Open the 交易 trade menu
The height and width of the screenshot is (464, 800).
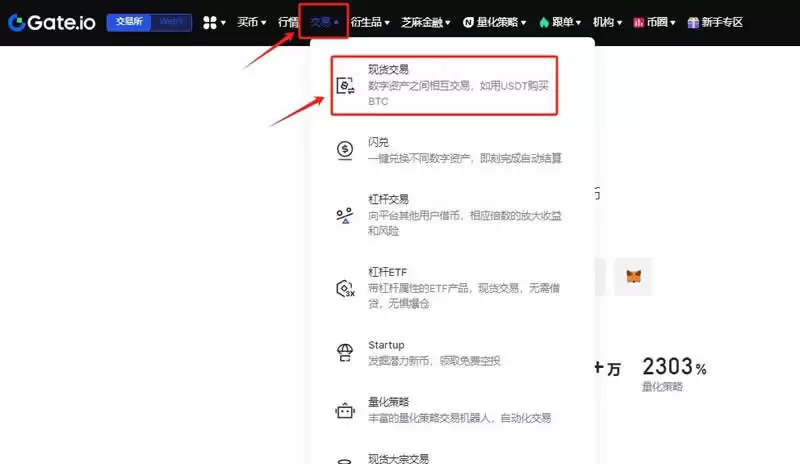[324, 22]
